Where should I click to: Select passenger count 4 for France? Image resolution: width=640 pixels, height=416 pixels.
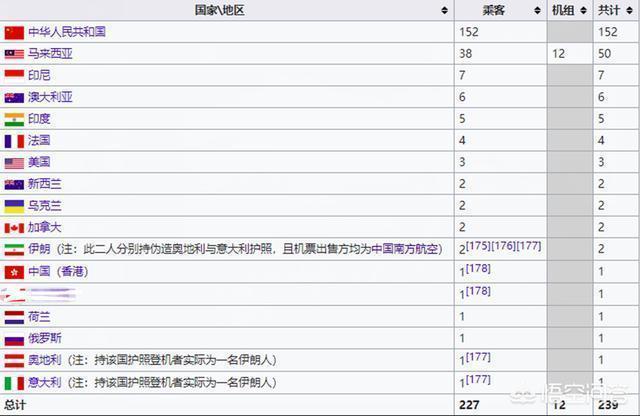pyautogui.click(x=462, y=140)
